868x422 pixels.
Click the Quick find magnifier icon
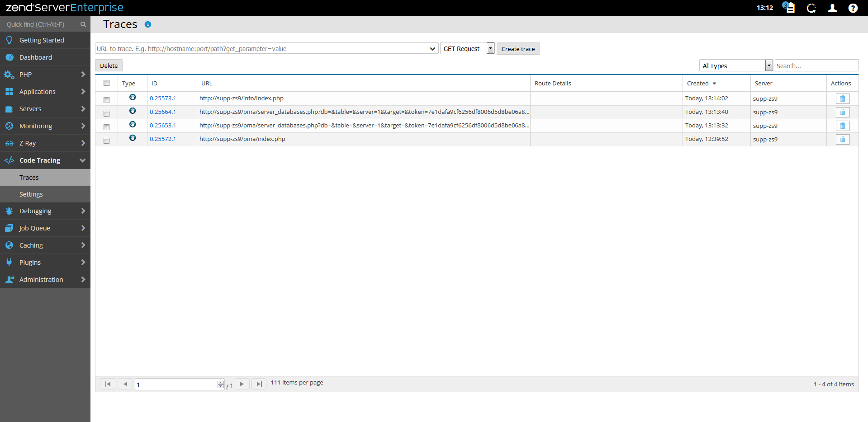83,24
